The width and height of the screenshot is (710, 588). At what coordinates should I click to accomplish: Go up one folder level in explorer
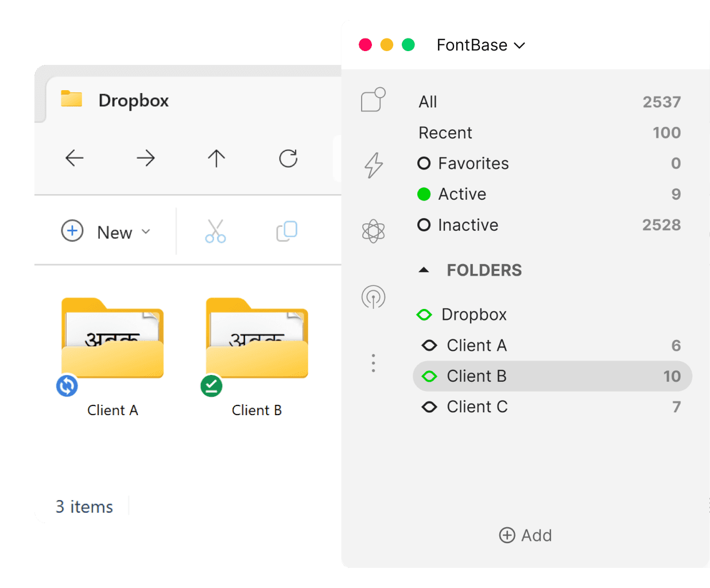tap(216, 158)
